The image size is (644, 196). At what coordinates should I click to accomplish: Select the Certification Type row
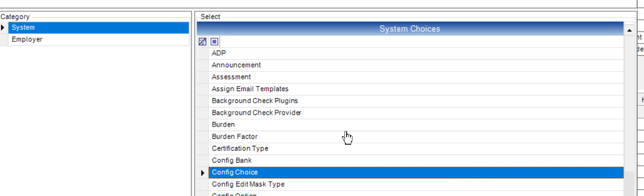(416, 149)
